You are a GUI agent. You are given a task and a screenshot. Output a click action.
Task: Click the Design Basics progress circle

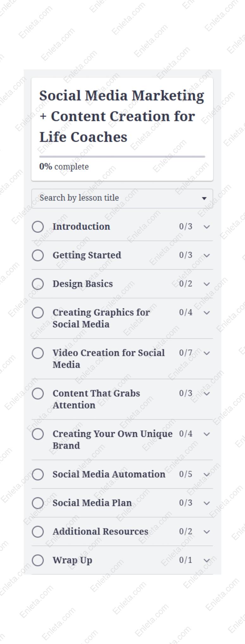coord(38,284)
